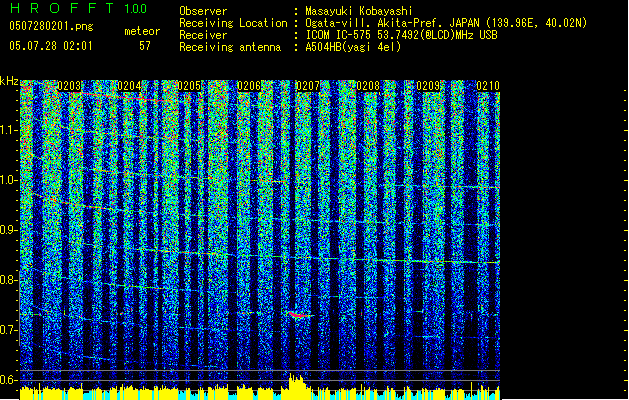Select the 0205 time label
629x400 pixels.
[189, 86]
